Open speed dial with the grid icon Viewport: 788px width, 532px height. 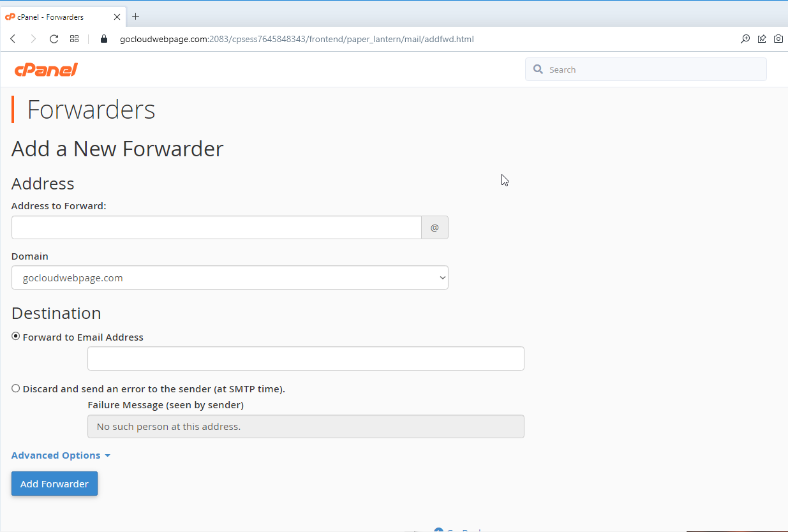point(74,39)
